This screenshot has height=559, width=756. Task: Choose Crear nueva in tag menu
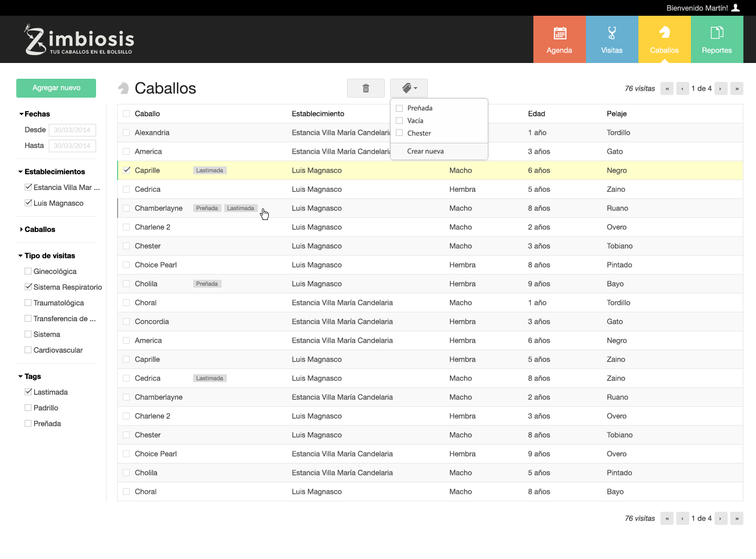[x=425, y=151]
